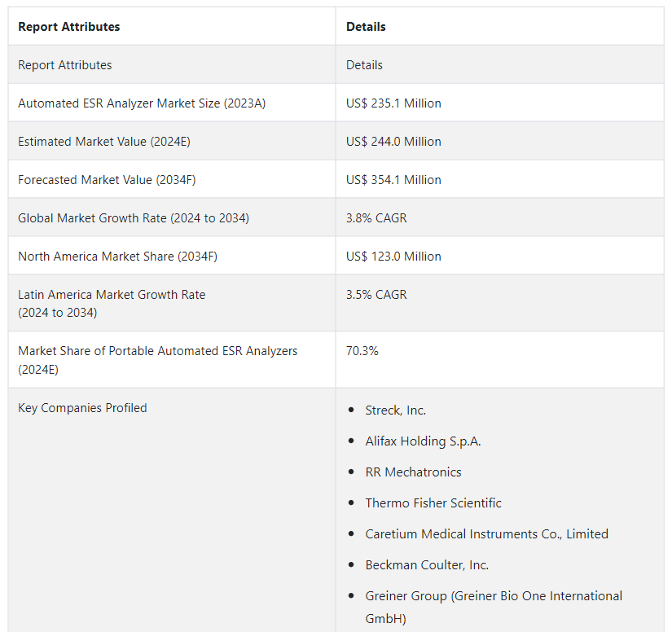
Task: Select the "US$ 123.0 Million" value
Action: pos(393,257)
